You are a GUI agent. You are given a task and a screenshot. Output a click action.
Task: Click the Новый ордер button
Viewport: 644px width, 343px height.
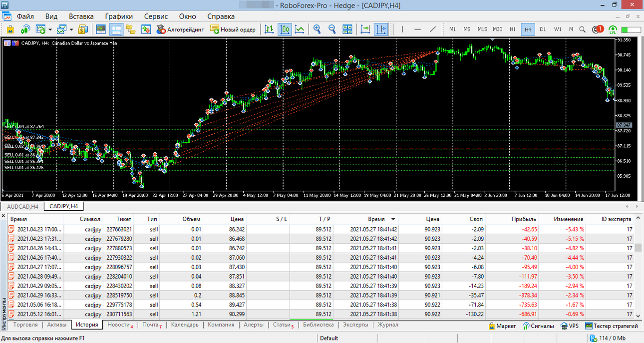tap(233, 29)
